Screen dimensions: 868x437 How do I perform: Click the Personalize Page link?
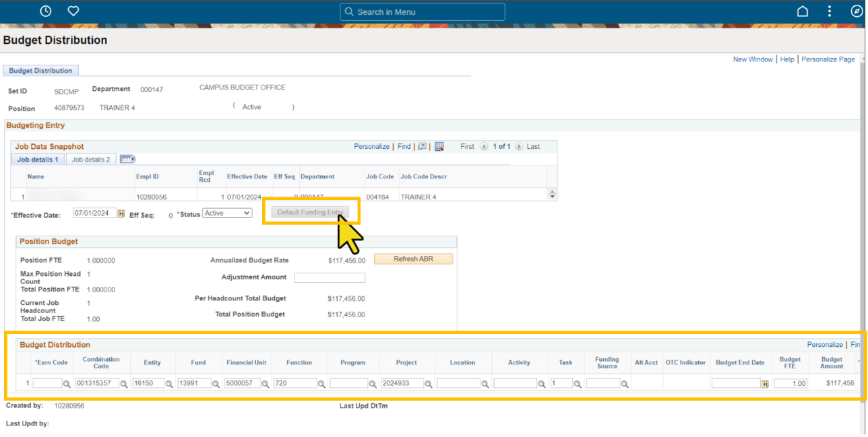point(828,59)
